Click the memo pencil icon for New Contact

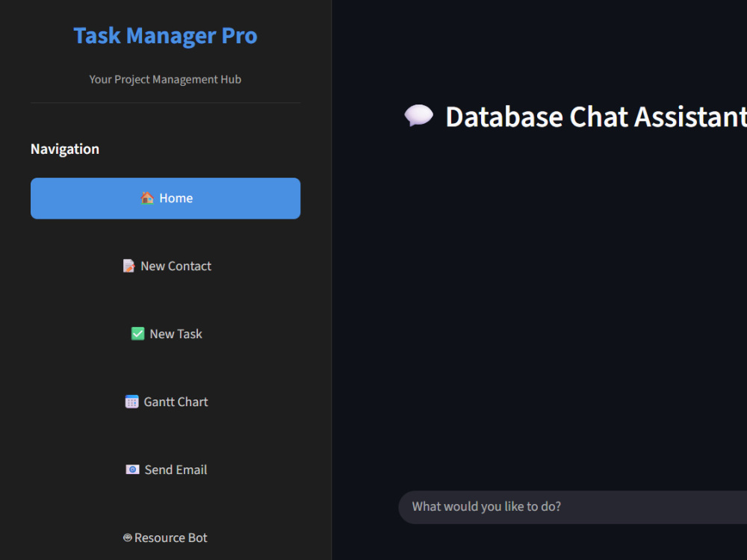128,266
